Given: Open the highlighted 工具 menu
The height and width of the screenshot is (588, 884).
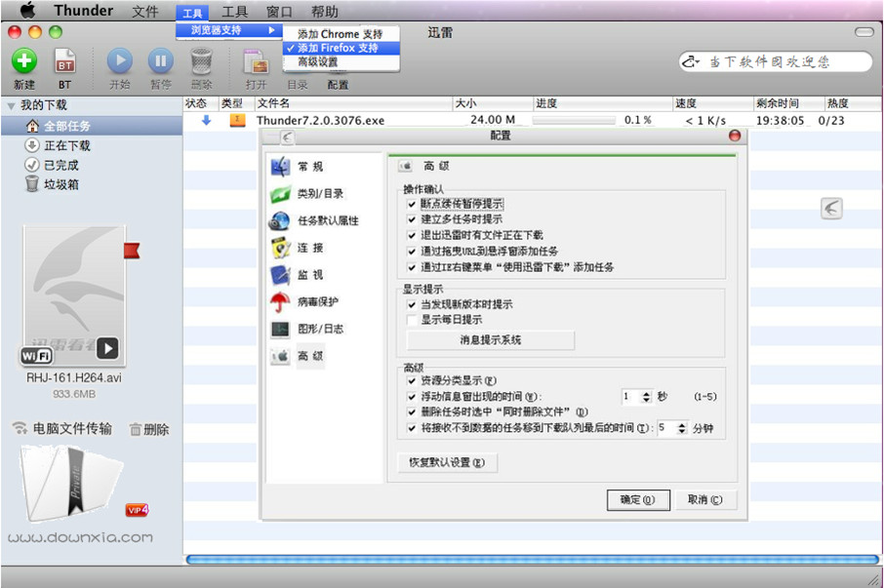Looking at the screenshot, I should (192, 13).
